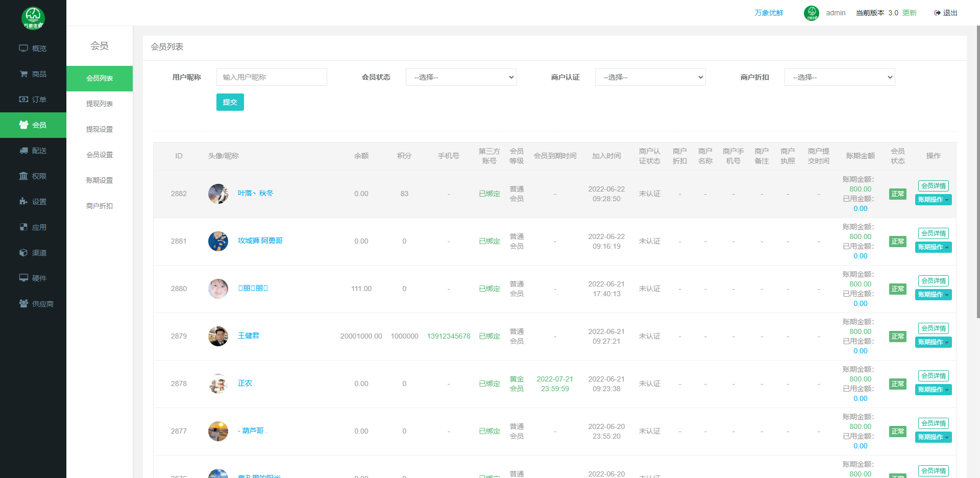Image resolution: width=980 pixels, height=478 pixels.
Task: Click the supplier people icon
Action: pyautogui.click(x=23, y=304)
